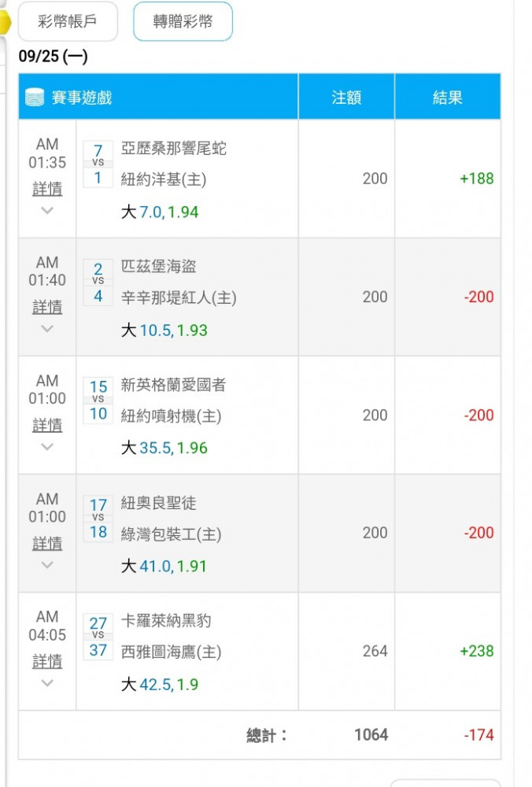Click the coin stack icon beside 賽事遊戲
Image resolution: width=532 pixels, height=787 pixels.
click(35, 98)
